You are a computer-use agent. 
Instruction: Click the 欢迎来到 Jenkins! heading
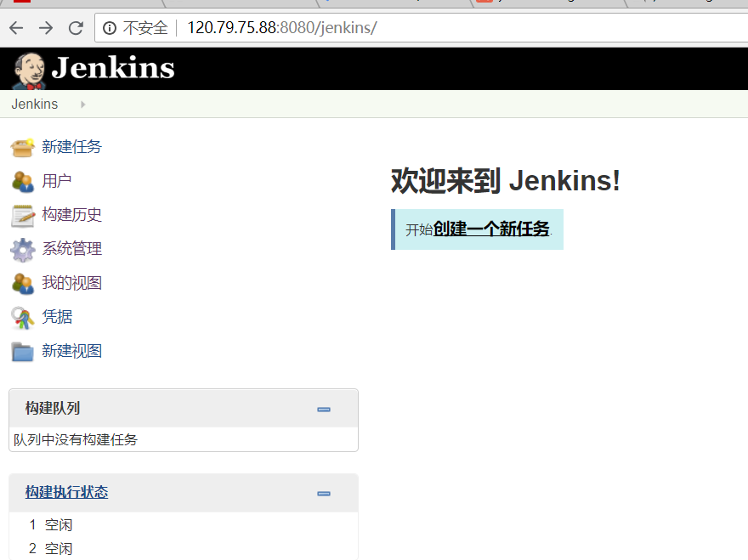click(506, 181)
